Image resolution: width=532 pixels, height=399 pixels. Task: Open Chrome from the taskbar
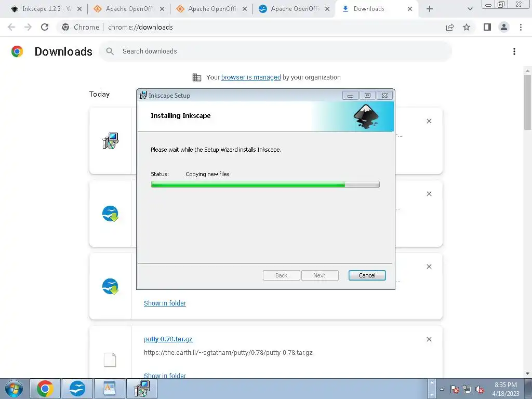tap(45, 389)
